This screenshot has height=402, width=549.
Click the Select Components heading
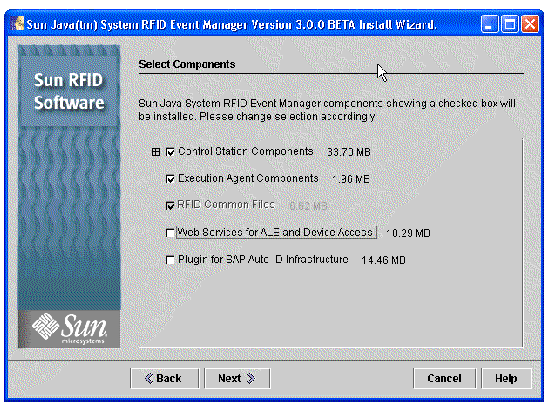point(187,64)
